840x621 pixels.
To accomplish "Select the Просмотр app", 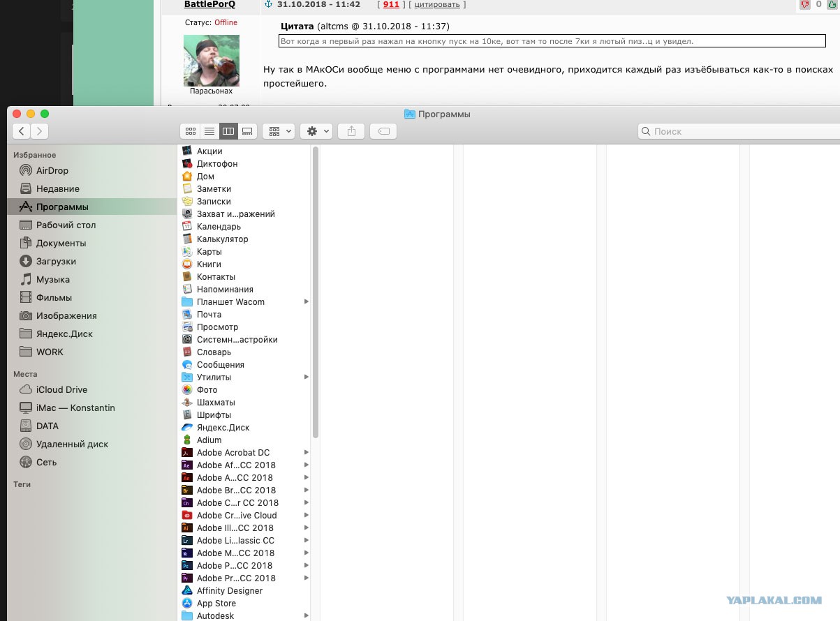I will 244,327.
